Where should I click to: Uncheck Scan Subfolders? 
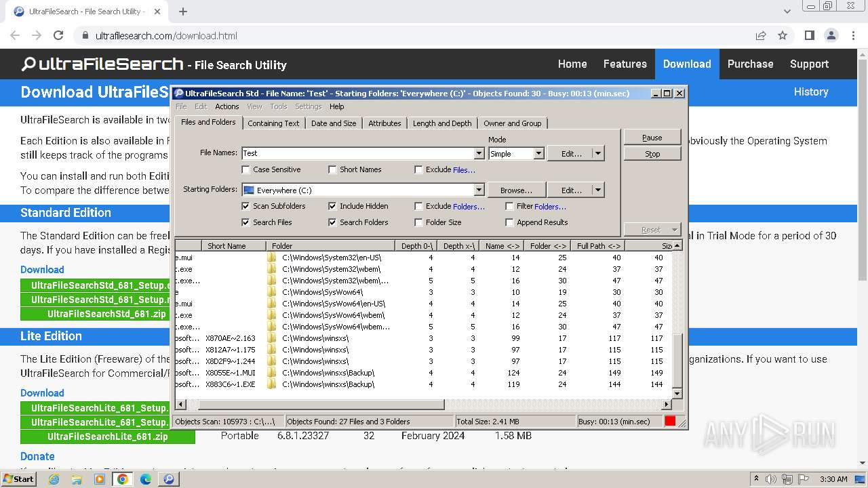[246, 206]
